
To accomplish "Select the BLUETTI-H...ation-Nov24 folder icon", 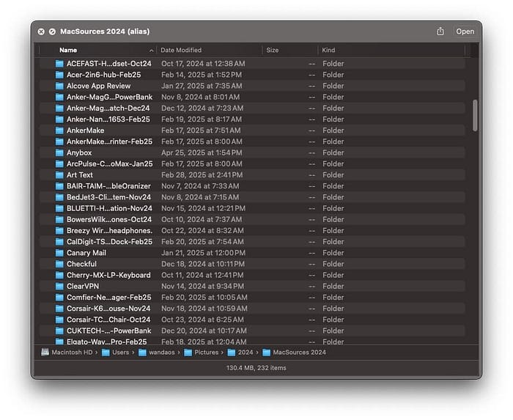I will tap(59, 208).
